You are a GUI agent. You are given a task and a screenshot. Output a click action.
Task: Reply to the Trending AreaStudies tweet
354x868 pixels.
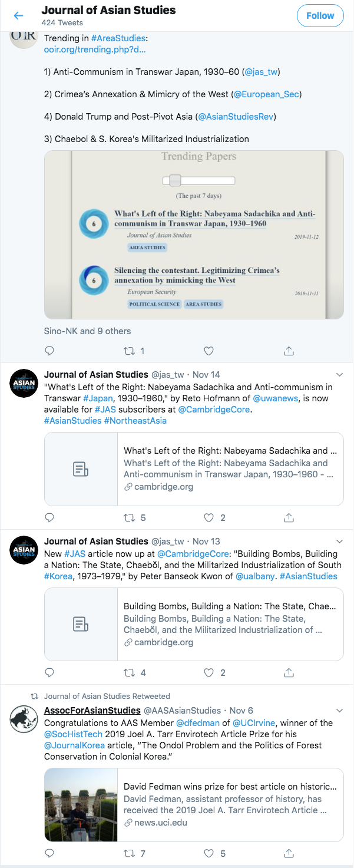coord(49,351)
